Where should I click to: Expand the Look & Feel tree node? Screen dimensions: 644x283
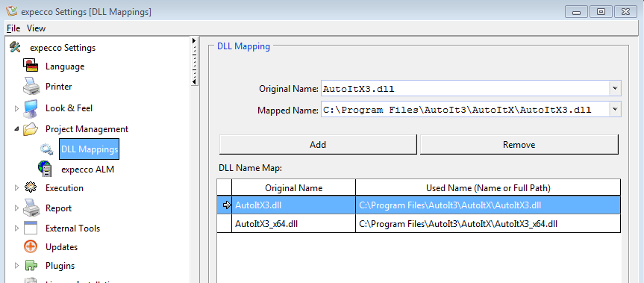click(x=17, y=108)
